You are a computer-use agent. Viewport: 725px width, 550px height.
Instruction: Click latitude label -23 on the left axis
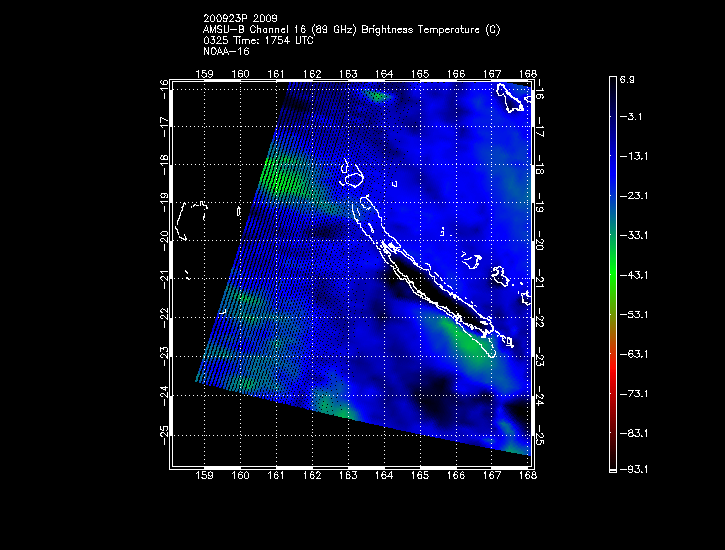[164, 356]
